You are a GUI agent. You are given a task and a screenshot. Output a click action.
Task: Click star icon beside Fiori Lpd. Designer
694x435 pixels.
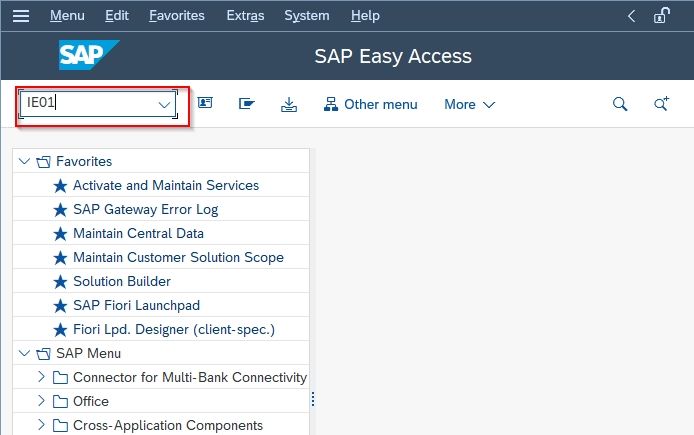pos(60,330)
